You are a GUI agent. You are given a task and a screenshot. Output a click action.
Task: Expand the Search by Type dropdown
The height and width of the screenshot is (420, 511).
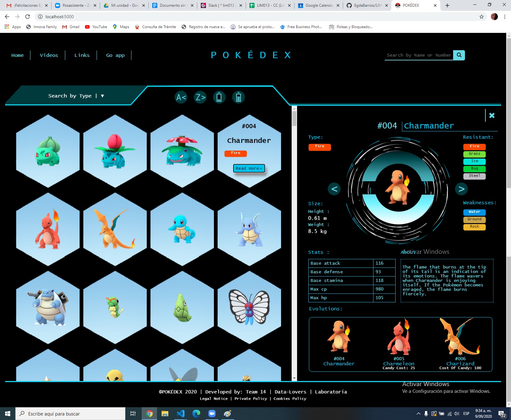pos(76,96)
